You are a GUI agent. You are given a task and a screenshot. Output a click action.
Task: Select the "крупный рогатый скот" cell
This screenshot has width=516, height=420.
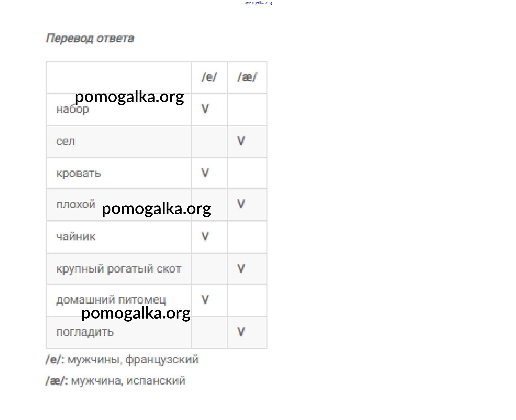[x=118, y=269]
